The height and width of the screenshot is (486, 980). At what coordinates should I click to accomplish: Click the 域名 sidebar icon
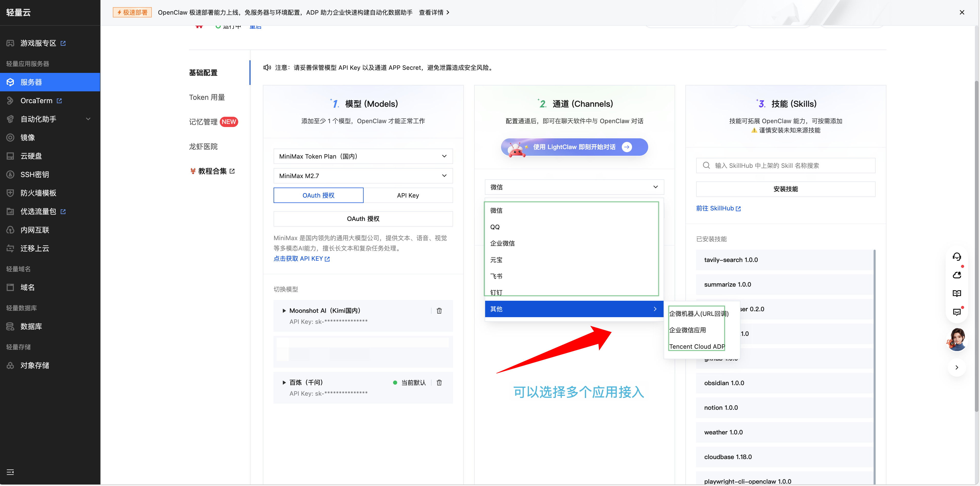click(10, 287)
